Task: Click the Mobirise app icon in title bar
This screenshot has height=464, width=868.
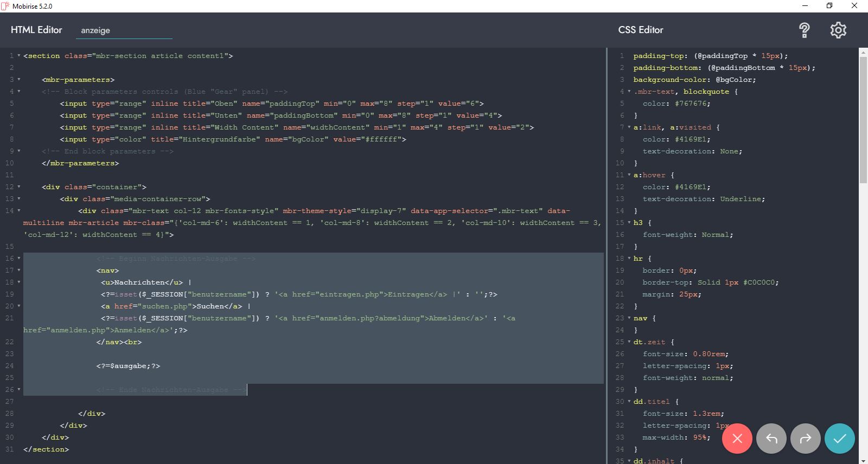Action: [x=5, y=6]
